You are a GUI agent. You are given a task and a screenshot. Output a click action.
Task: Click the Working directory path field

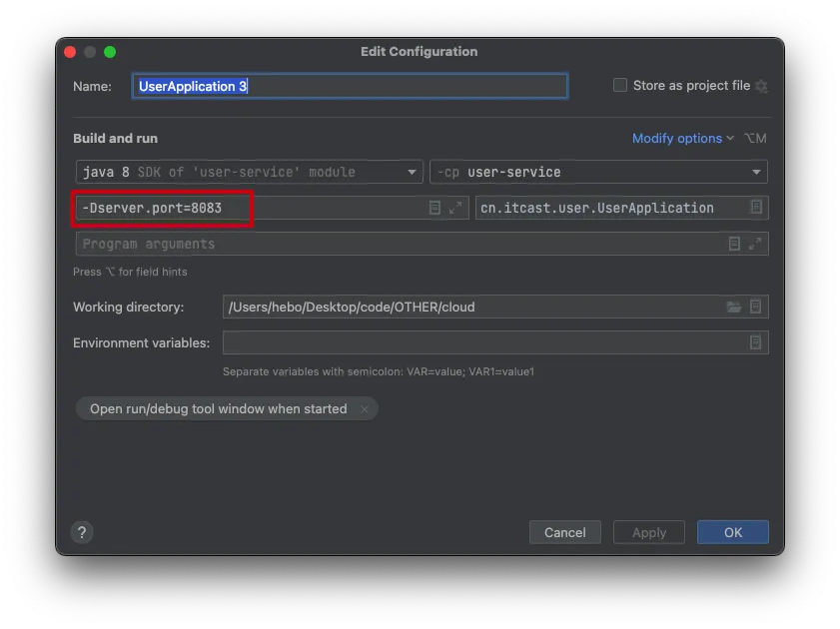(x=495, y=307)
